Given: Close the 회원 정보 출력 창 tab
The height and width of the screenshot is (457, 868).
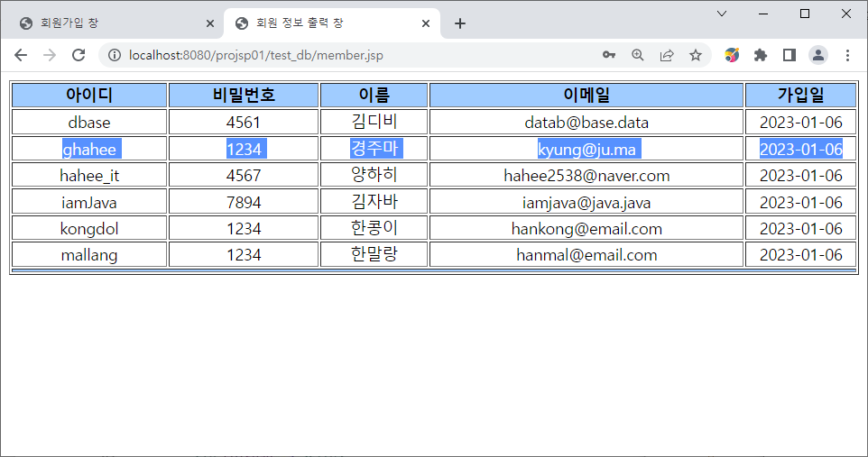Looking at the screenshot, I should (x=426, y=23).
